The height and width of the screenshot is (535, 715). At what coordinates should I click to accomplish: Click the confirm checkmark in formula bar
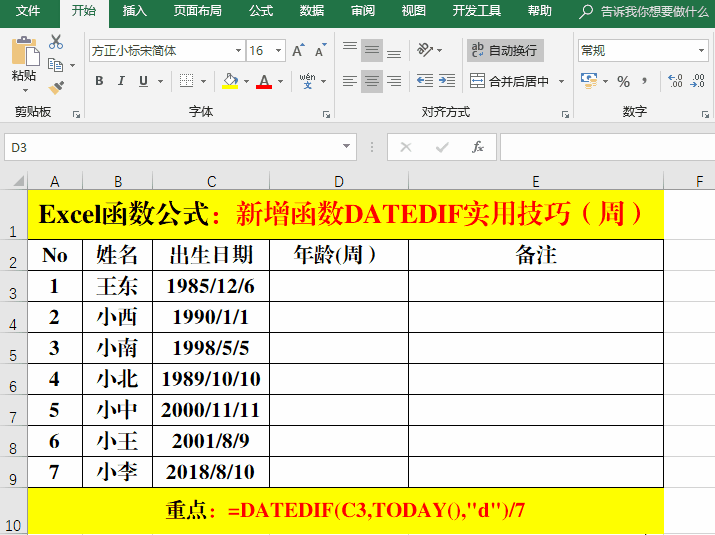[442, 147]
